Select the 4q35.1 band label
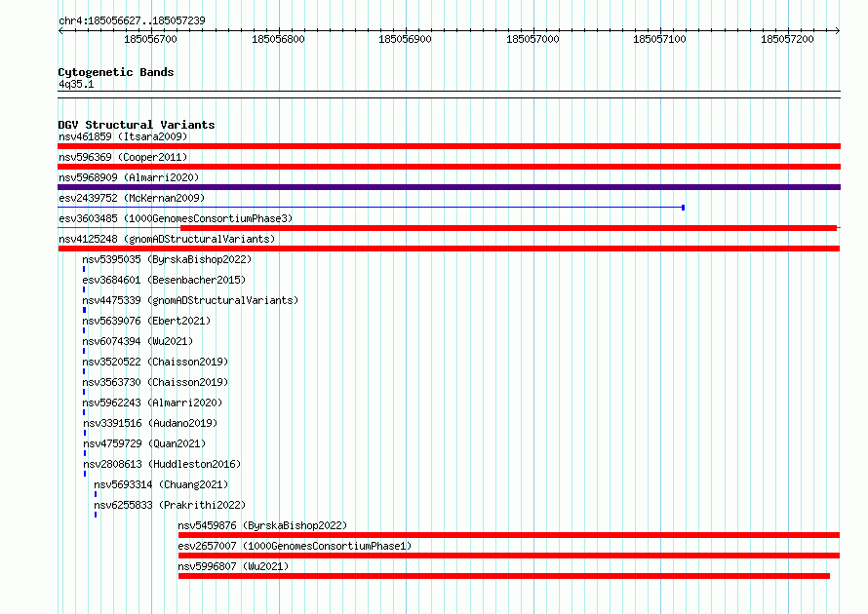 coord(76,84)
